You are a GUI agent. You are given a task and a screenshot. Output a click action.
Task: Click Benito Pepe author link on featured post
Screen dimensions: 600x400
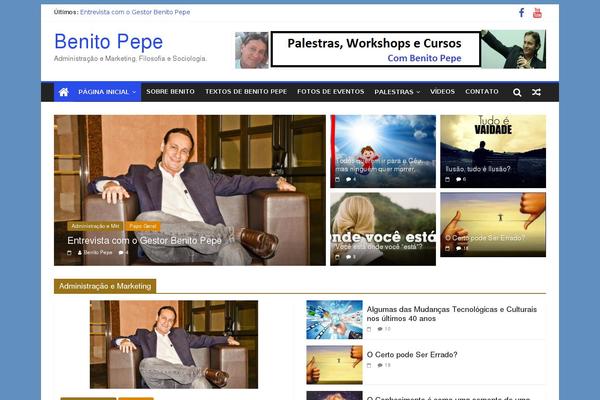pyautogui.click(x=98, y=253)
